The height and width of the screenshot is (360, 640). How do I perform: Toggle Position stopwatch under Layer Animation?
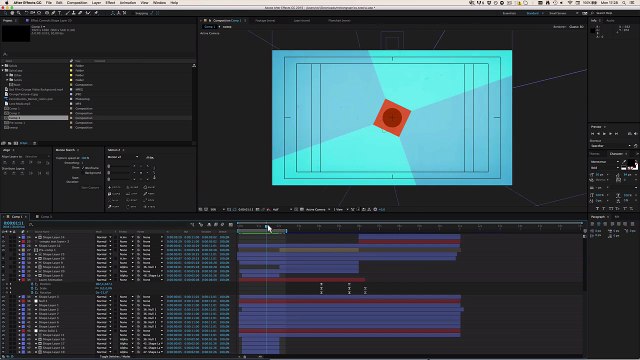[32, 284]
